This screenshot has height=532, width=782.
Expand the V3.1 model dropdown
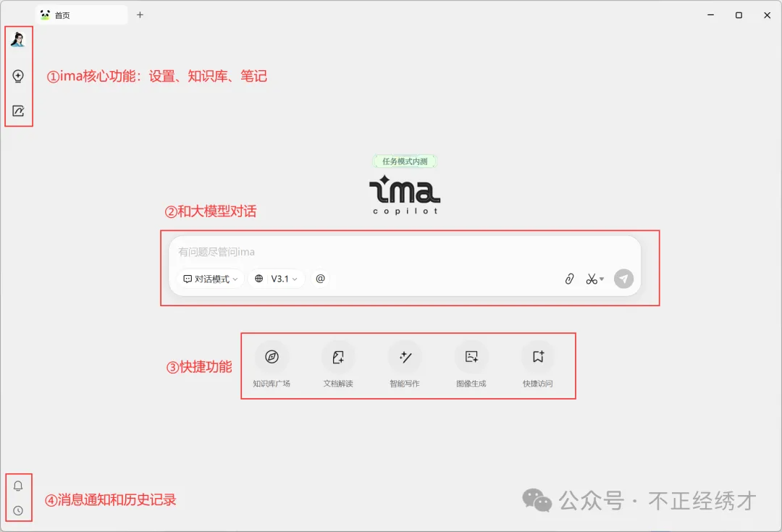click(x=276, y=279)
